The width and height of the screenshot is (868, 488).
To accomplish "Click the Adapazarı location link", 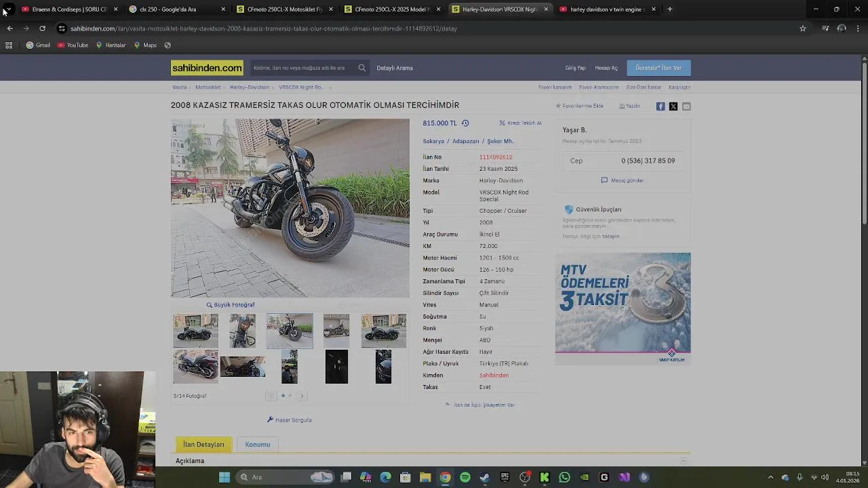I will (x=466, y=141).
